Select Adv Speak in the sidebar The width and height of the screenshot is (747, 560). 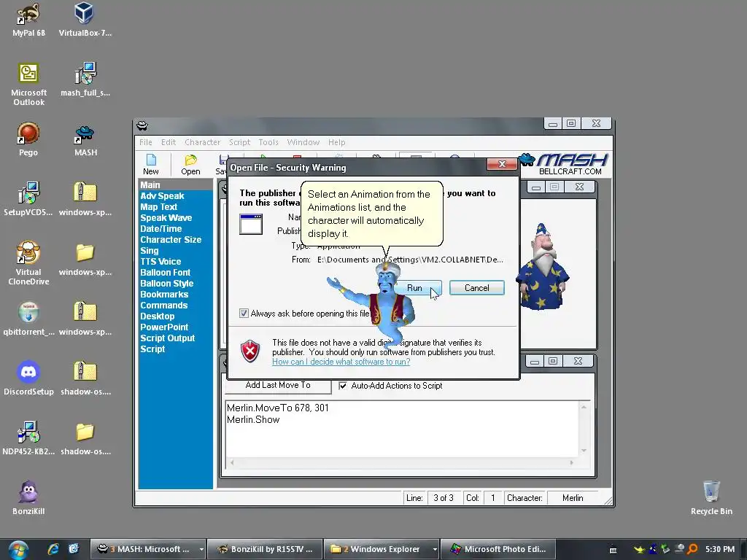[x=162, y=195]
